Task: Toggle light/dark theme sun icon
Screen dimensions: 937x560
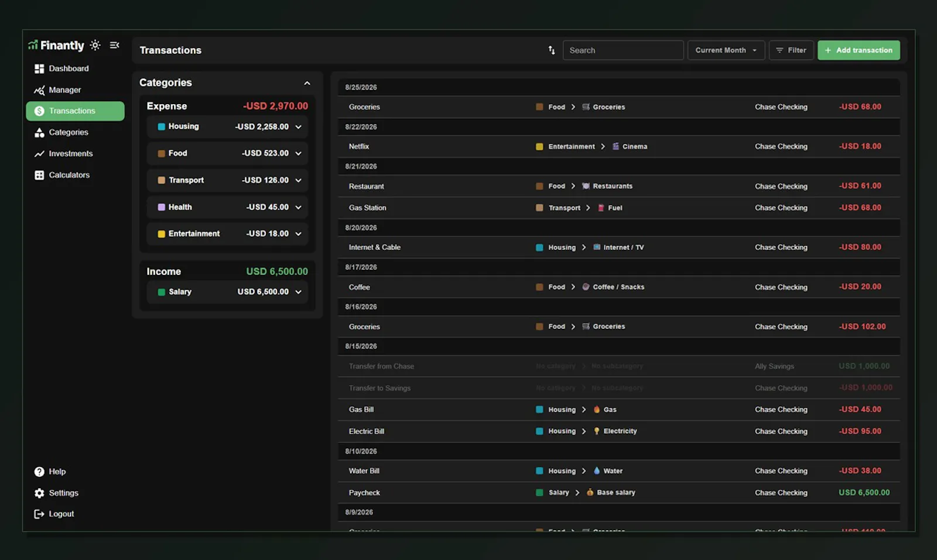Action: (95, 45)
